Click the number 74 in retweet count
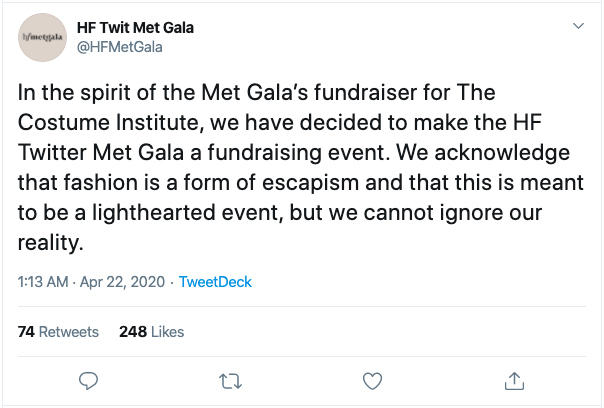604x408 pixels. [x=27, y=332]
